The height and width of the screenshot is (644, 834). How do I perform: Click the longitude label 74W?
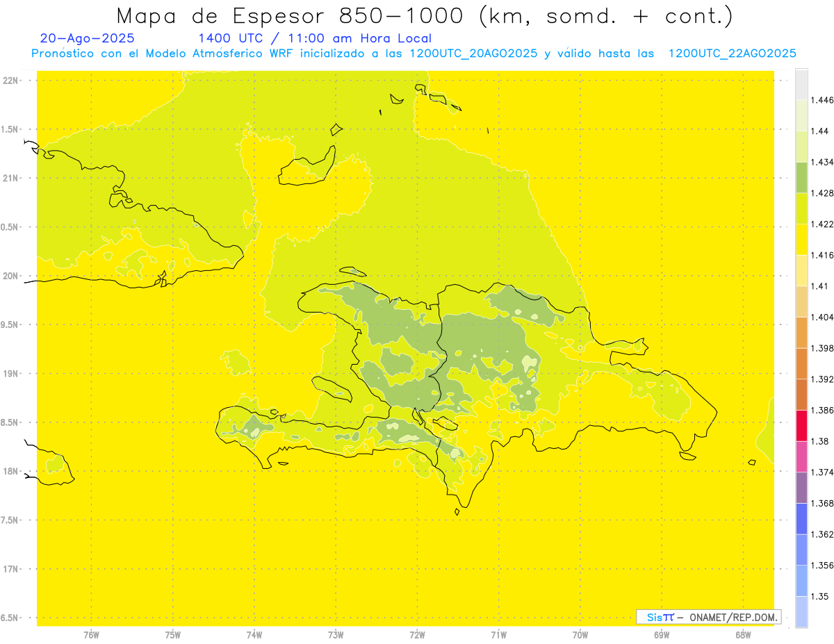click(x=254, y=636)
